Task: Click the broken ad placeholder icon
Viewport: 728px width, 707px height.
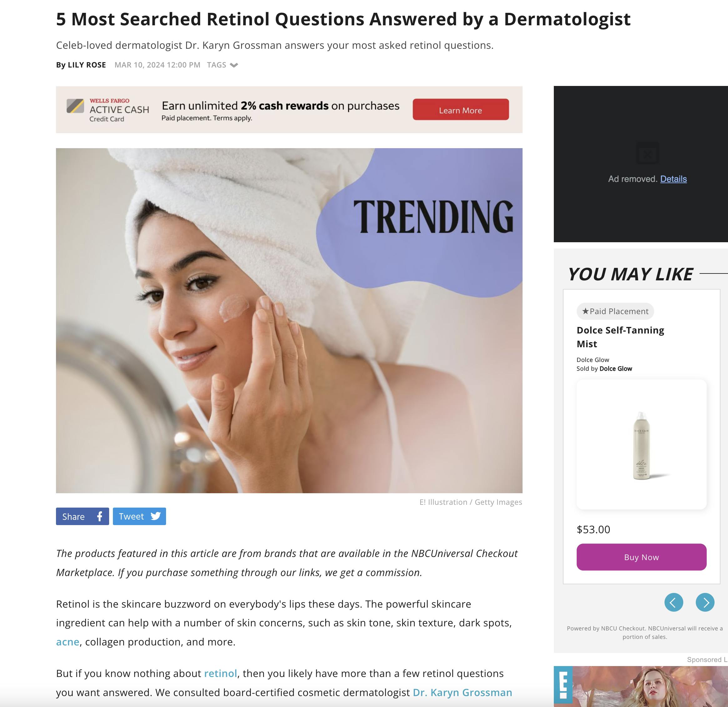Action: click(x=647, y=153)
